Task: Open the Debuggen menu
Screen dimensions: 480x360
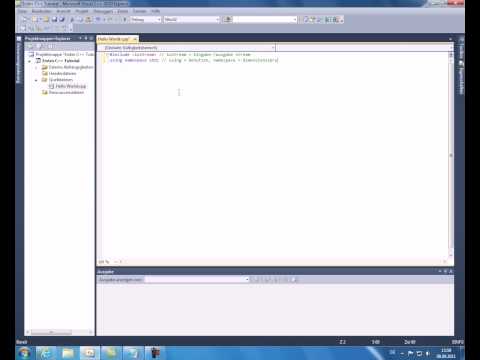Action: click(103, 11)
